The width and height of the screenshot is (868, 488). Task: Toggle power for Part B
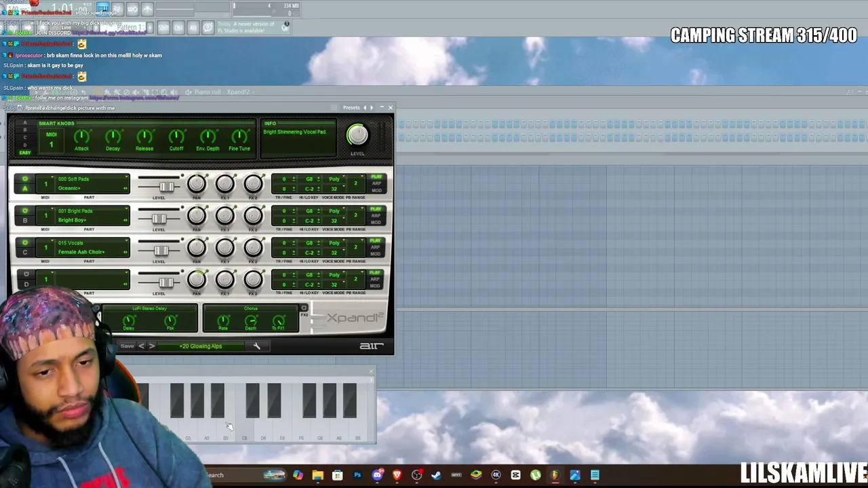pyautogui.click(x=25, y=211)
